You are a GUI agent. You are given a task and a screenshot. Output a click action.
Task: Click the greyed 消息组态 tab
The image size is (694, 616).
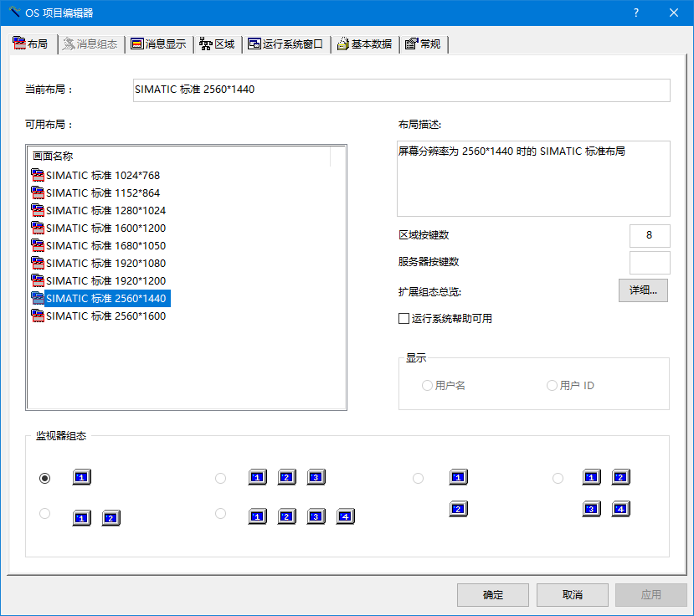90,44
